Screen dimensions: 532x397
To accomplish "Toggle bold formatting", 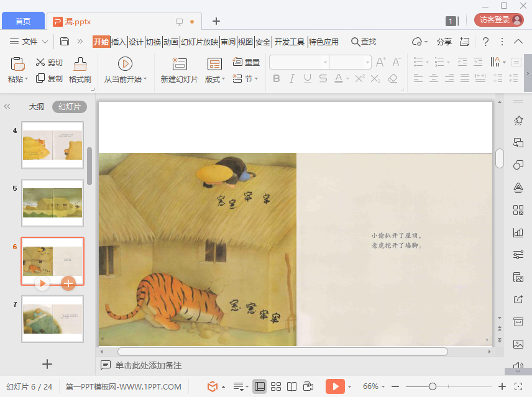I will click(277, 79).
